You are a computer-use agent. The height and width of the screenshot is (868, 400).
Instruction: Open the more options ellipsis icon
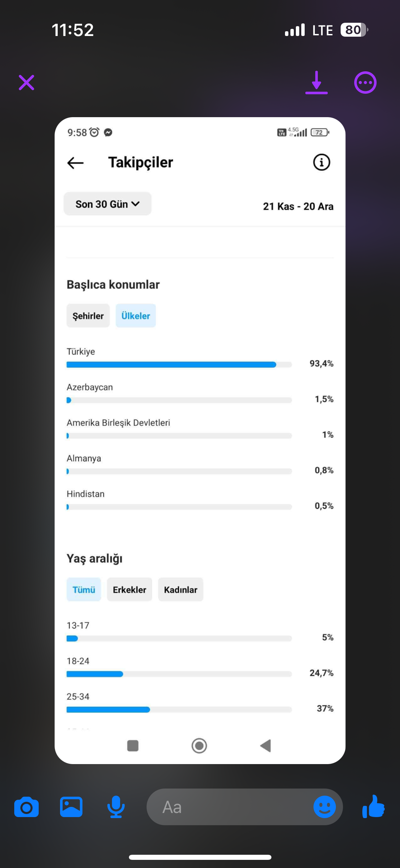pyautogui.click(x=365, y=83)
